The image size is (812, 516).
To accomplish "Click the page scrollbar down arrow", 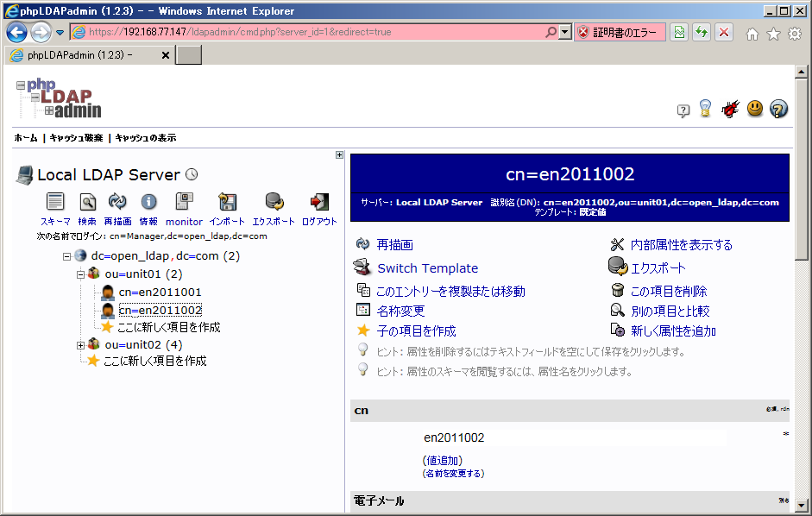I will click(x=801, y=505).
